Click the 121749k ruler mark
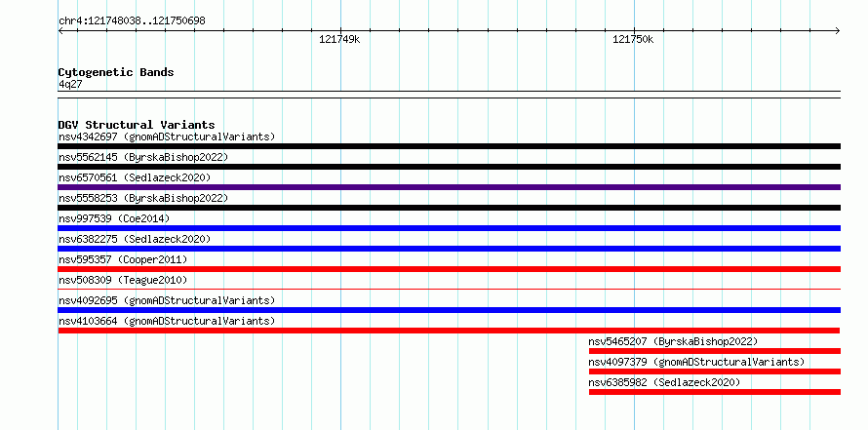Screen dimensions: 868x430 point(340,40)
